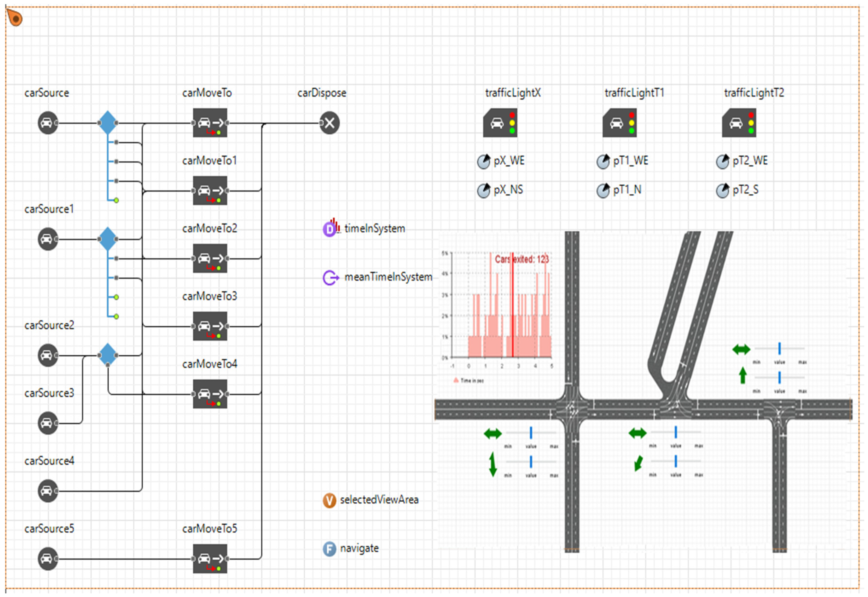Click the blue select-output diamond after carSource
Screen dimensions: 868x597
(108, 123)
